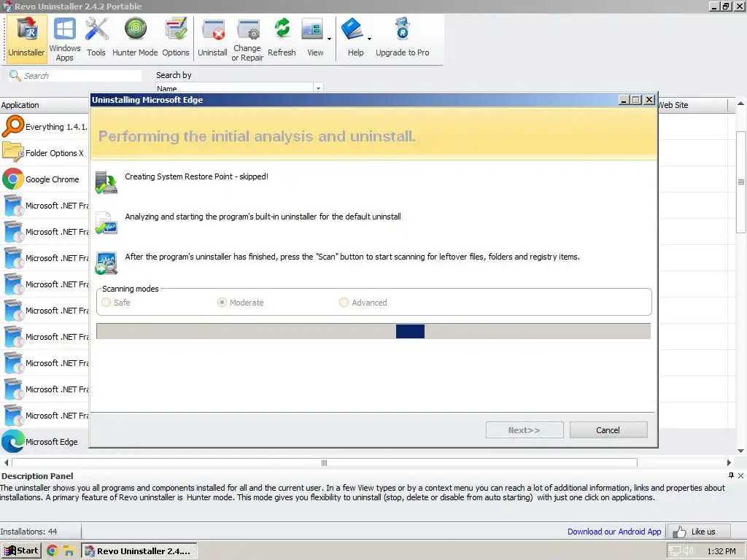Screen dimensions: 747x560
Task: Select Folder Options X entry
Action: point(44,153)
